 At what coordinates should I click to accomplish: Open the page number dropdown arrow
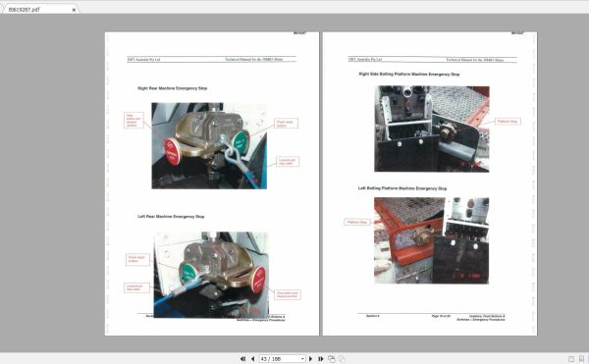[x=302, y=359]
